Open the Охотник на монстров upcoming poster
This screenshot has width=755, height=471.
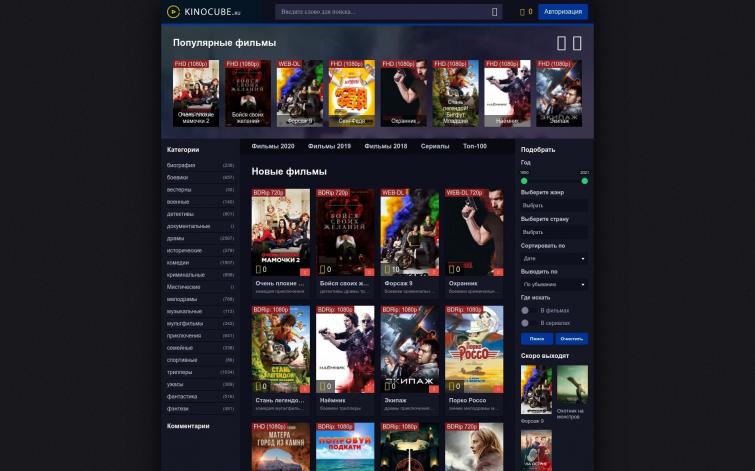click(573, 385)
